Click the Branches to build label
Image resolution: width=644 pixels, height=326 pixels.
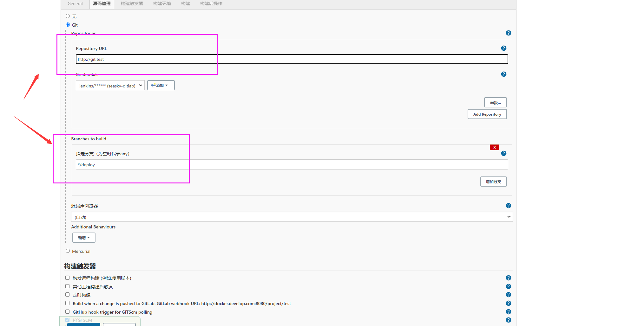click(x=89, y=139)
